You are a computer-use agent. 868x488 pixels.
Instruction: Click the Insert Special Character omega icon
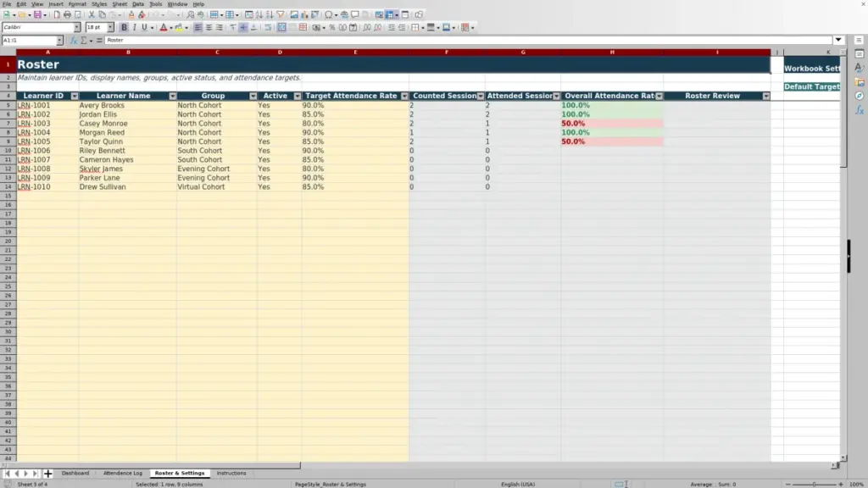tap(329, 14)
